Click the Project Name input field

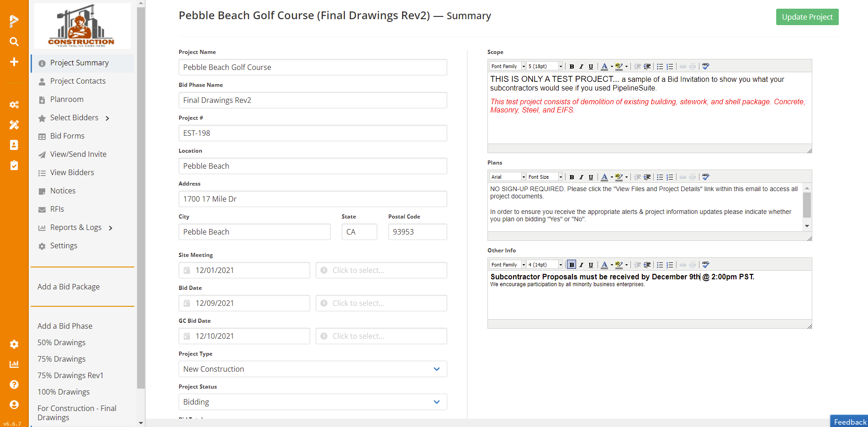tap(312, 67)
